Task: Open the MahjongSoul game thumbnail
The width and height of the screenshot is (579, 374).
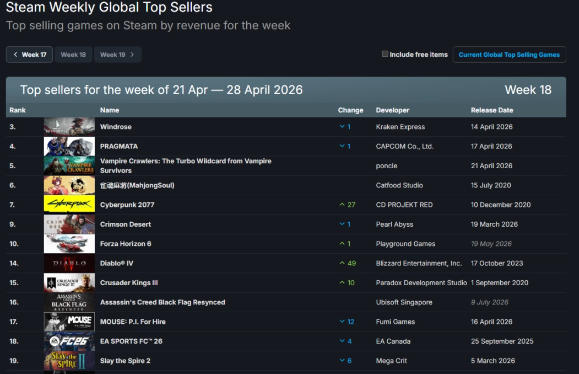Action: tap(69, 185)
